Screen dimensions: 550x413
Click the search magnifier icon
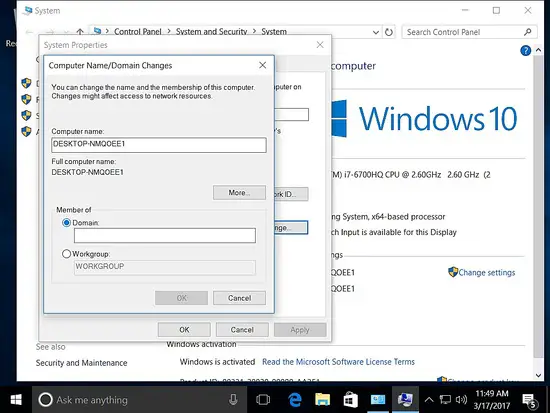pyautogui.click(x=528, y=32)
